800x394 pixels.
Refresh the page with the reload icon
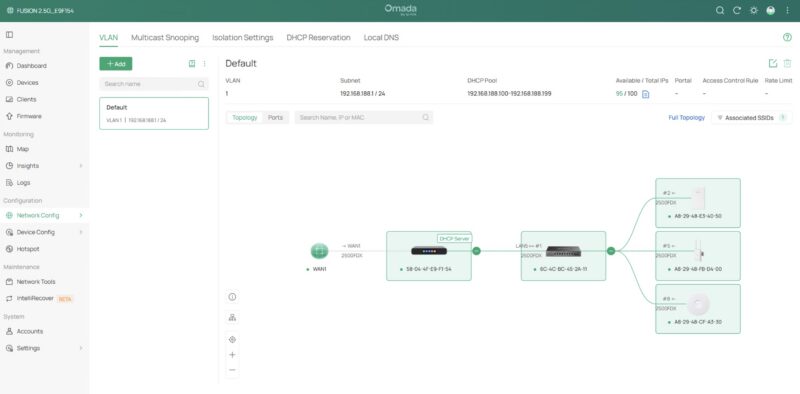coord(737,11)
